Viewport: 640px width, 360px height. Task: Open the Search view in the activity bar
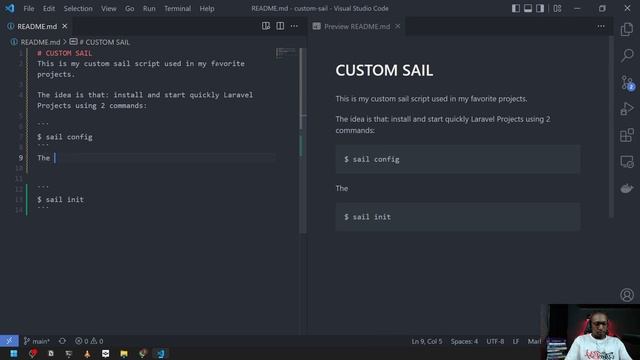coord(627,55)
